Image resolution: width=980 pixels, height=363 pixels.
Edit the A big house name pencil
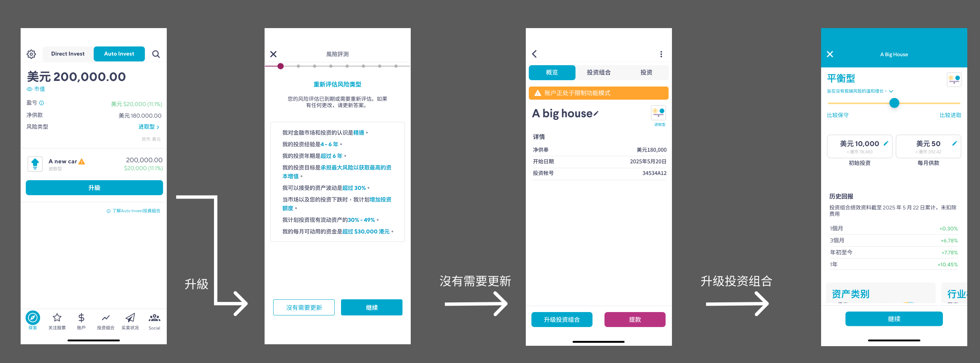tap(596, 113)
